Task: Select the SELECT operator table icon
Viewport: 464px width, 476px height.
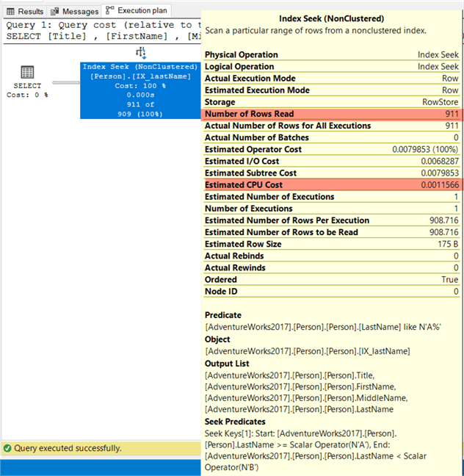Action: click(x=27, y=72)
